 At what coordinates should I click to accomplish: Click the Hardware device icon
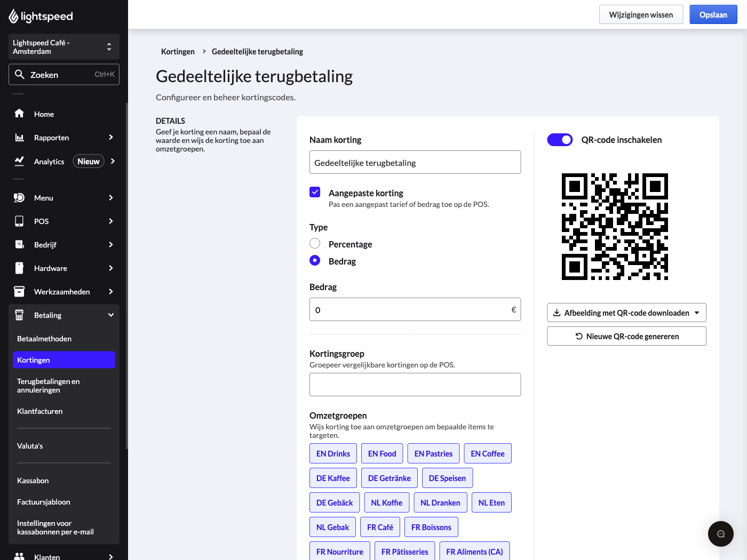tap(19, 268)
